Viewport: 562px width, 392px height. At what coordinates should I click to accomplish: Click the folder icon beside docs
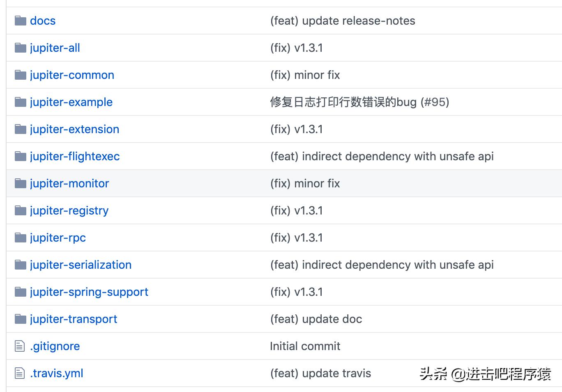[x=20, y=21]
